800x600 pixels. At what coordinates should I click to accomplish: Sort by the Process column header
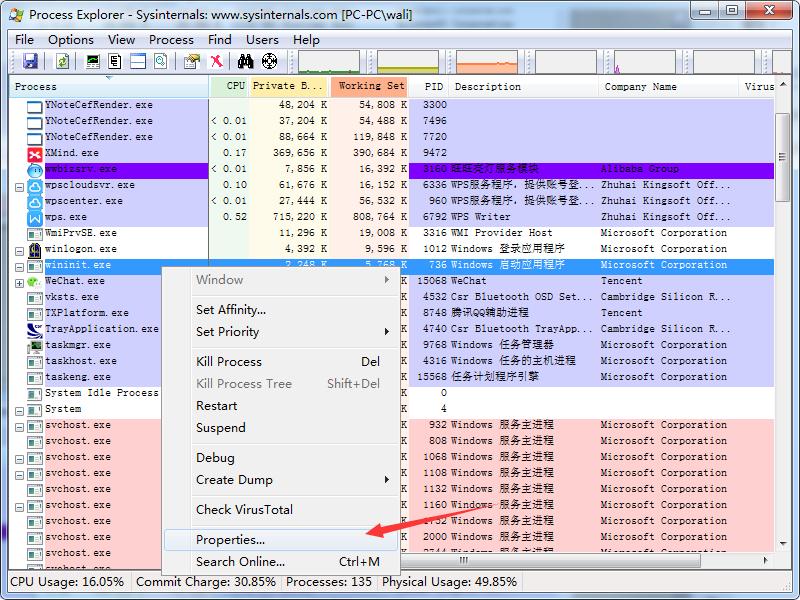pos(109,87)
